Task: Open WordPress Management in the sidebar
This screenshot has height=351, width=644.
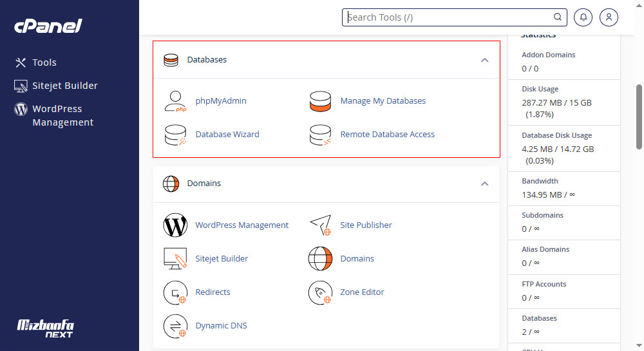Action: (63, 115)
